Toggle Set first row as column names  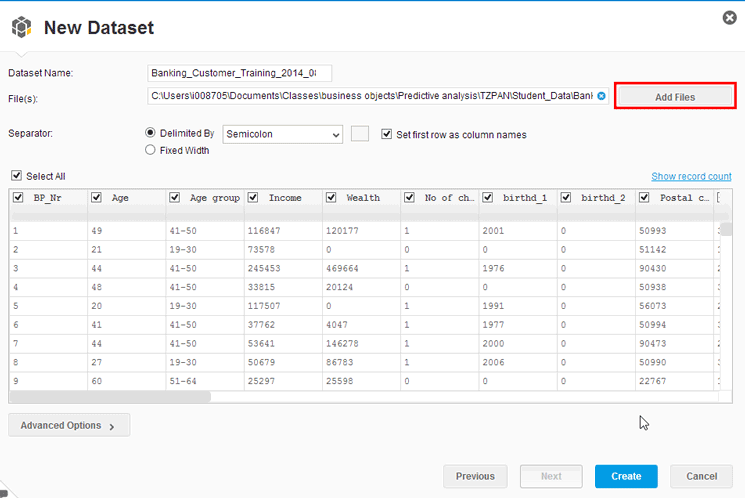[x=386, y=134]
